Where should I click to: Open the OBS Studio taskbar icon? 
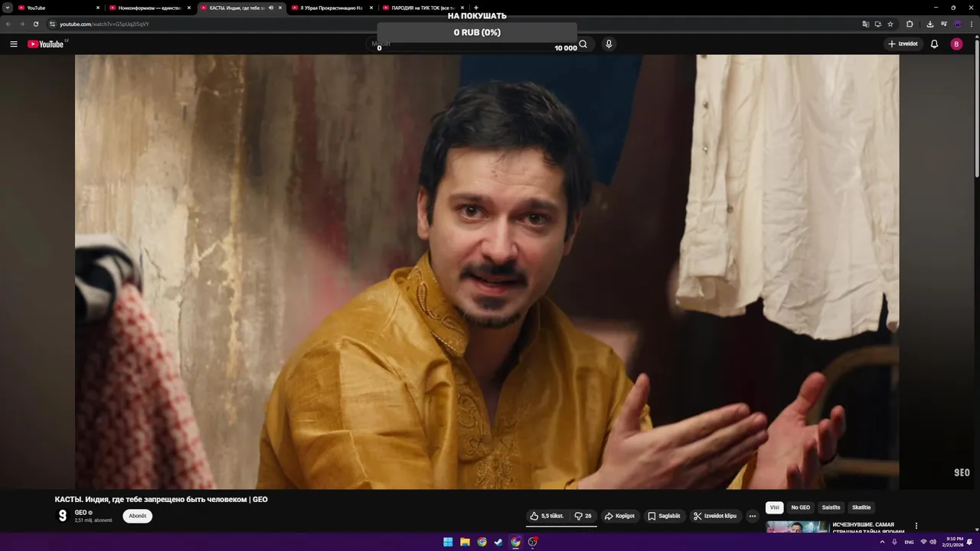click(533, 542)
